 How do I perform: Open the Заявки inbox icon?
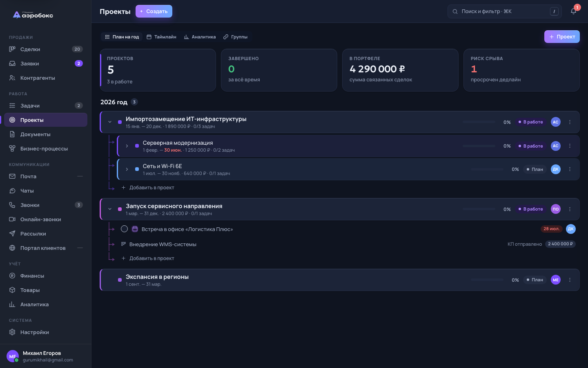click(x=12, y=63)
